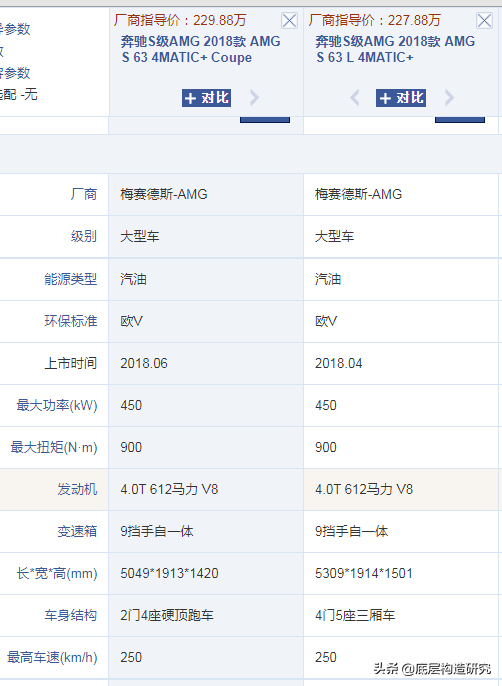
Task: Open the AMG S 63 4MATIC+ Coupe model link
Action: pos(200,49)
